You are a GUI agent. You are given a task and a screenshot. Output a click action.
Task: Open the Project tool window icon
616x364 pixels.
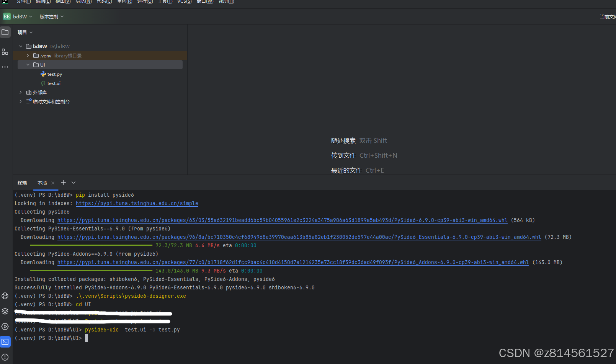[5, 32]
